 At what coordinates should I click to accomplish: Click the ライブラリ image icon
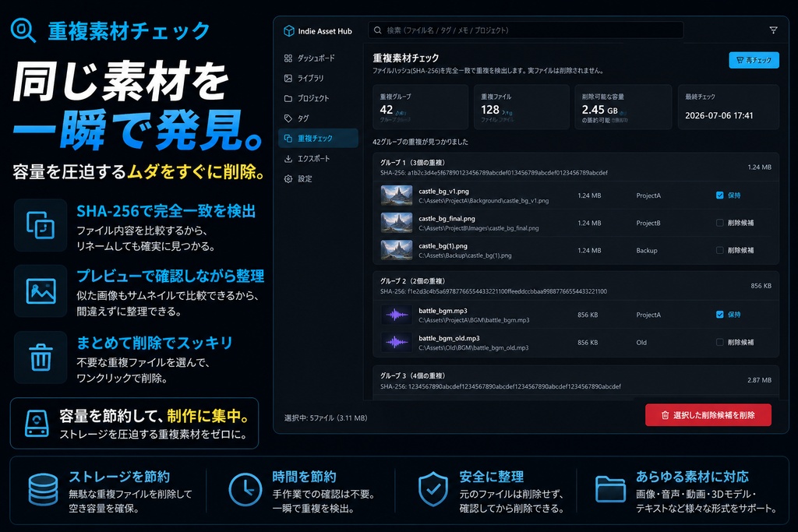pos(288,79)
